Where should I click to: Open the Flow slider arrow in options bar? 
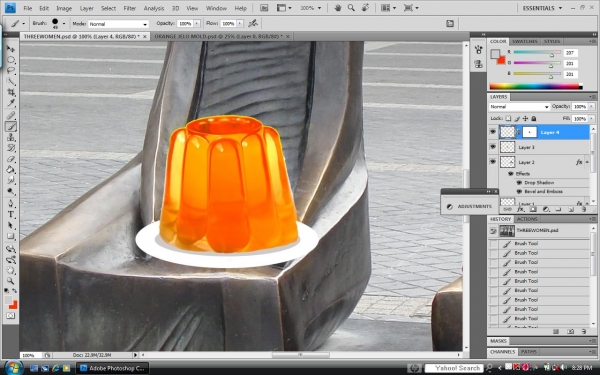click(240, 24)
